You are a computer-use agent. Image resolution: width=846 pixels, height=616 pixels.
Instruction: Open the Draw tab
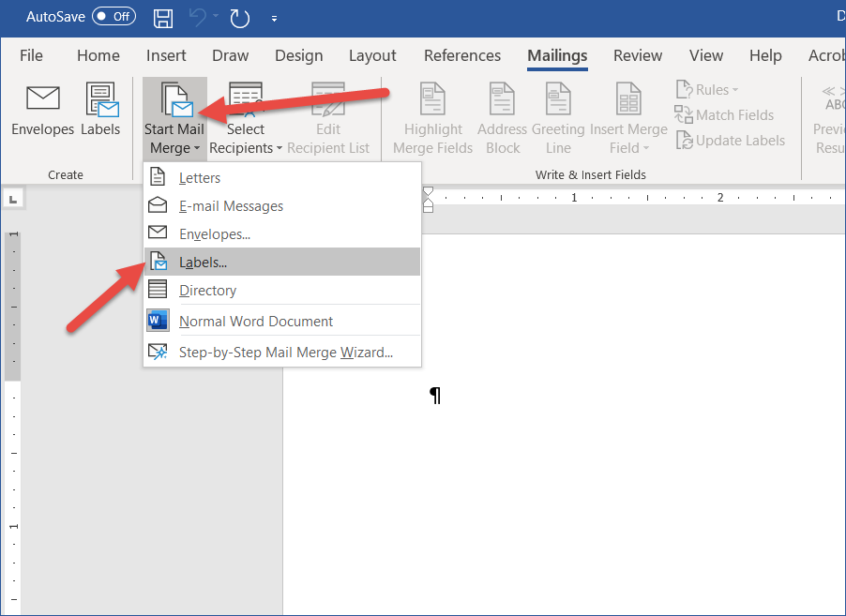pos(231,55)
